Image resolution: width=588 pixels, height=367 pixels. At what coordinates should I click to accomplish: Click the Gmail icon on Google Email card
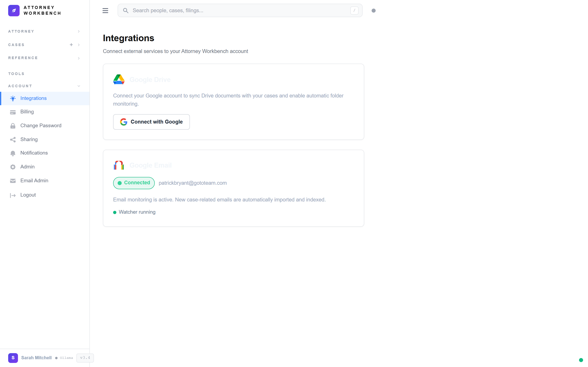click(x=119, y=165)
